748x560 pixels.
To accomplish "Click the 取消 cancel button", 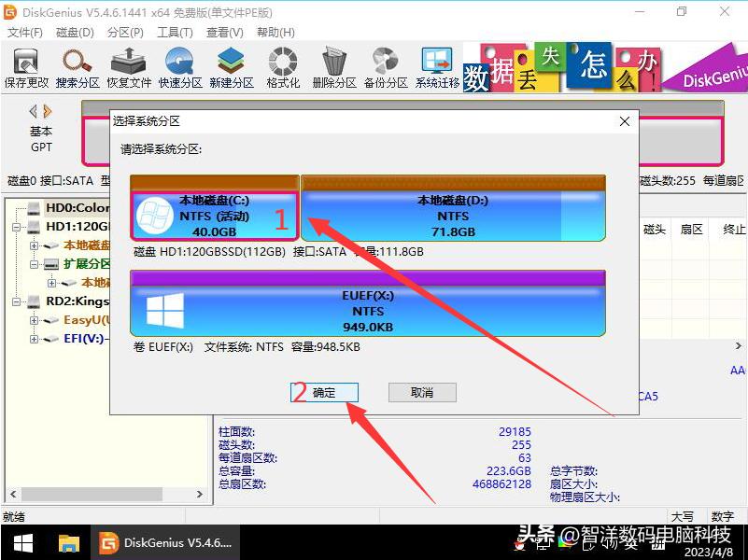I will (422, 392).
